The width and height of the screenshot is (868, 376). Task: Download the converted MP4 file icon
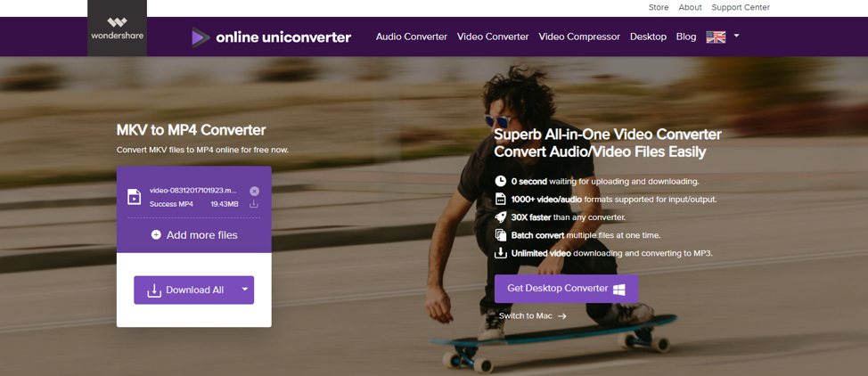[x=254, y=204]
